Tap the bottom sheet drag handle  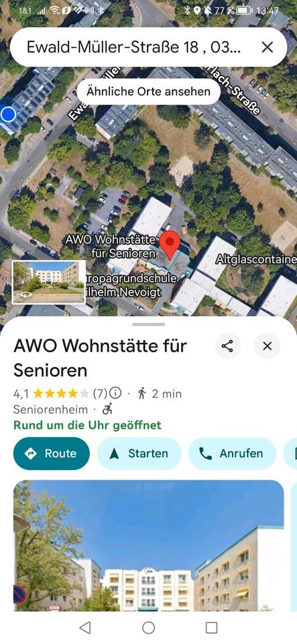pos(149,324)
